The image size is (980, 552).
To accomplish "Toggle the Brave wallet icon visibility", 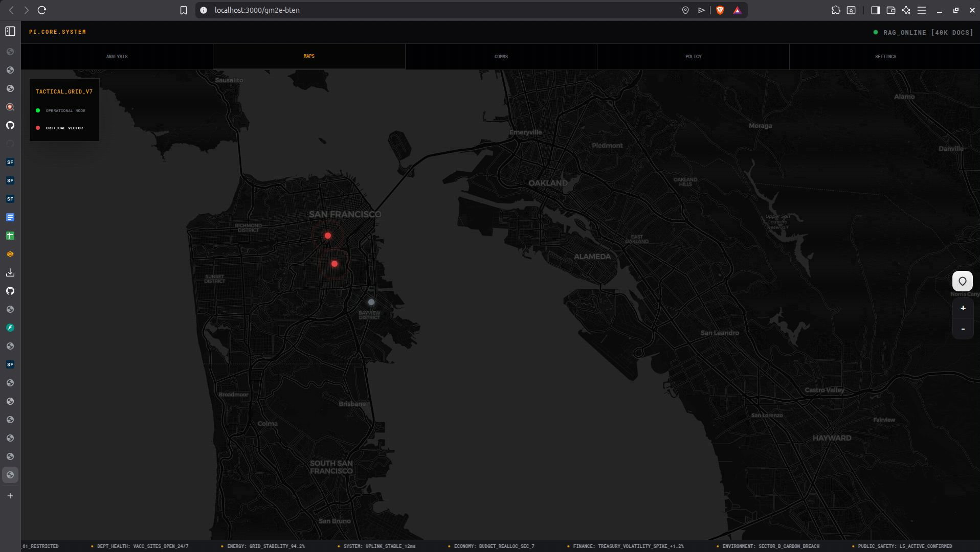I will [x=891, y=10].
